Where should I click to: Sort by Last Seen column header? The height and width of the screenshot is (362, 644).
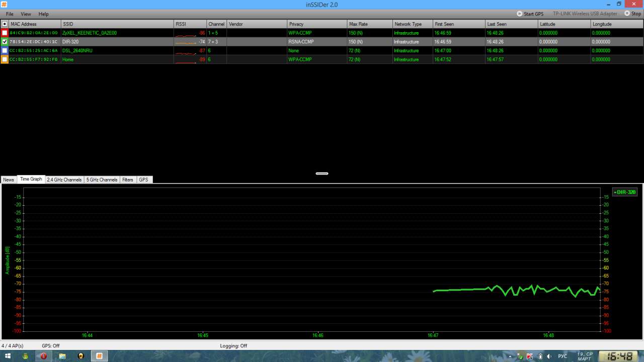pos(511,24)
